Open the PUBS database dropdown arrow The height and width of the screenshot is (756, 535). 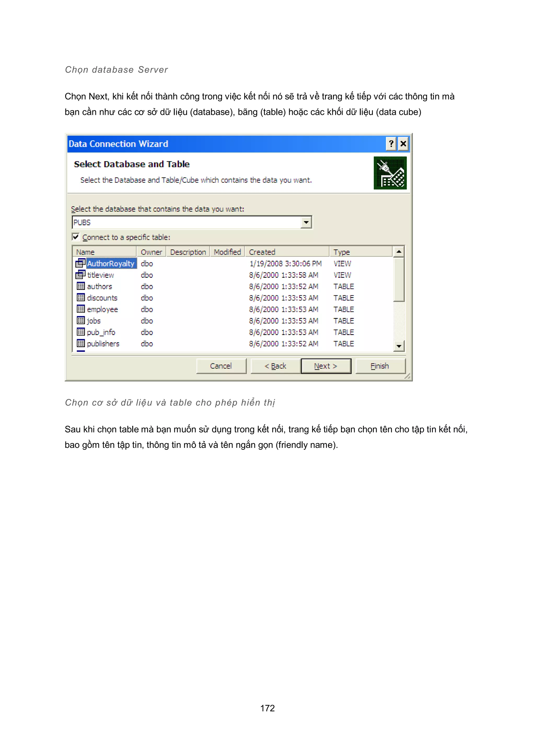tap(306, 222)
